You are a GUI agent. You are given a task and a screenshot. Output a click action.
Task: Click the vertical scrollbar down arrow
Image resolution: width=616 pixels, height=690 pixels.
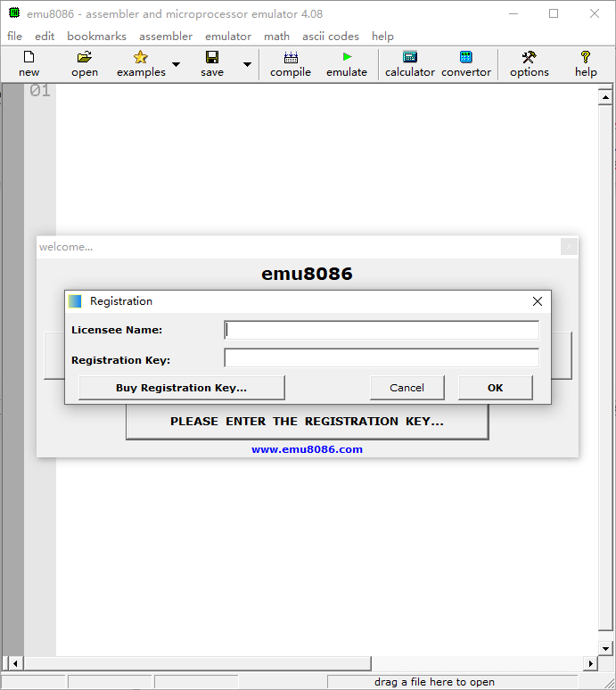coord(605,648)
